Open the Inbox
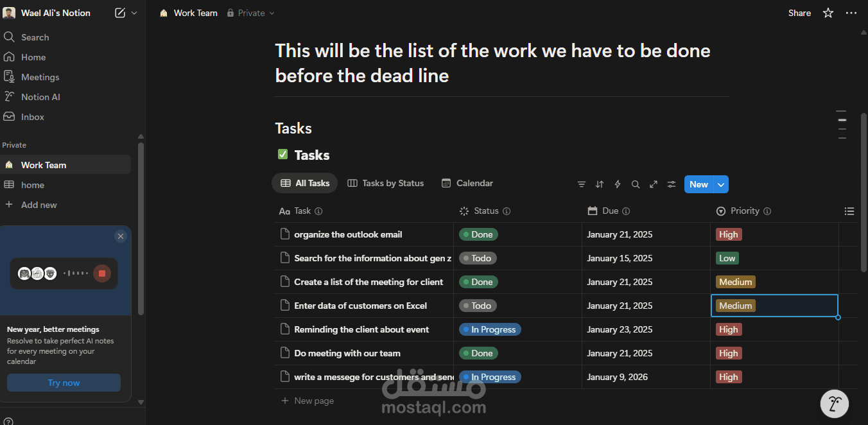 65,117
